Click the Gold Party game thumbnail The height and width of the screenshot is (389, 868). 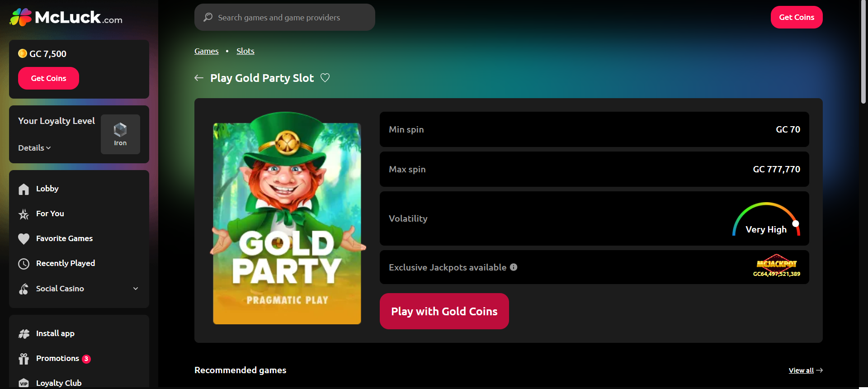(287, 218)
